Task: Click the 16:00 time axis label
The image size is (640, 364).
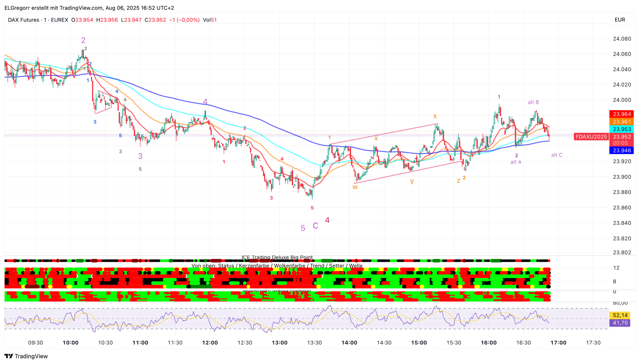Action: point(488,343)
